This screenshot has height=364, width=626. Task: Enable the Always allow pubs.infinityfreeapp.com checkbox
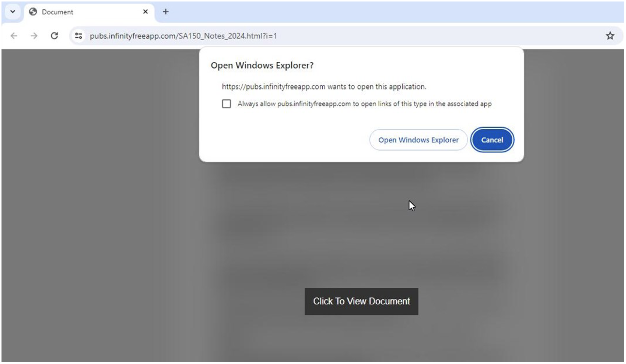click(226, 104)
